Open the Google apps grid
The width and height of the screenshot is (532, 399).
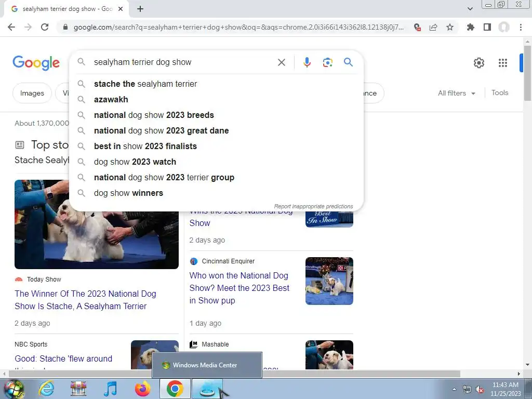tap(503, 63)
